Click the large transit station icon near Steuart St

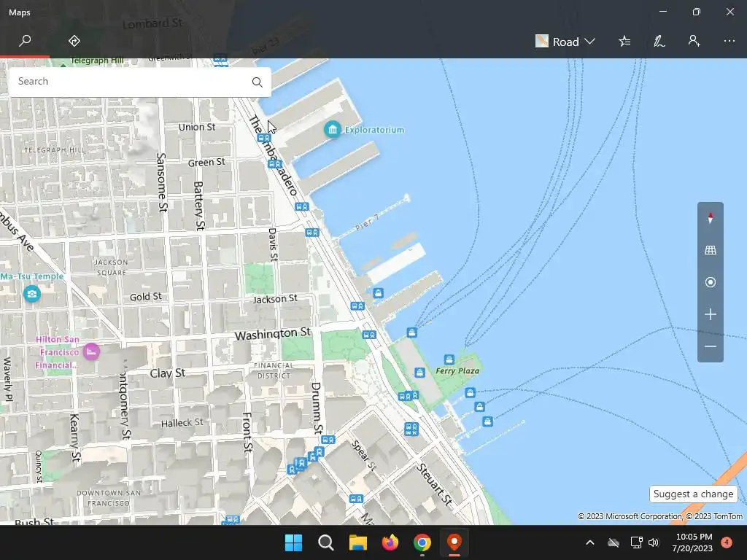pyautogui.click(x=411, y=429)
